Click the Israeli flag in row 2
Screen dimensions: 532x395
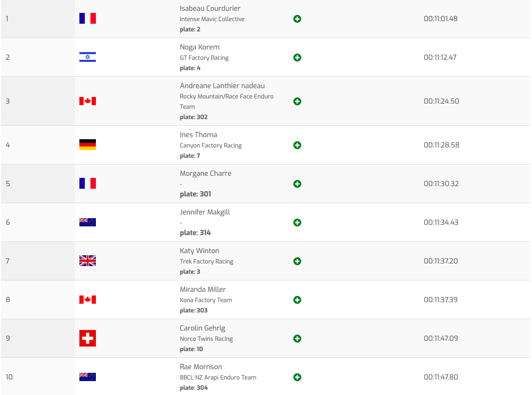[x=88, y=57]
